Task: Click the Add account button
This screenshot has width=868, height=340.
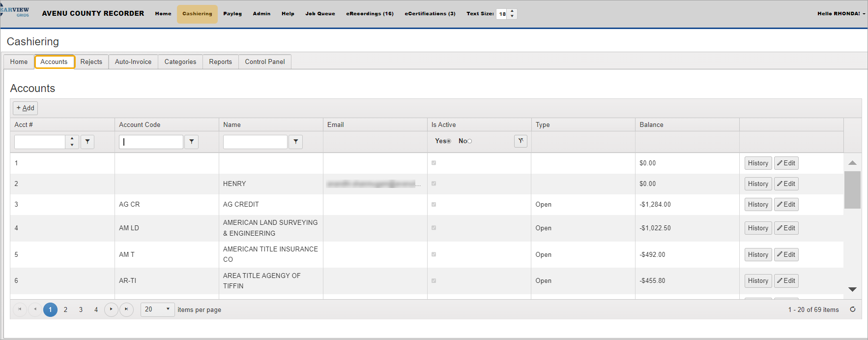Action: [25, 108]
